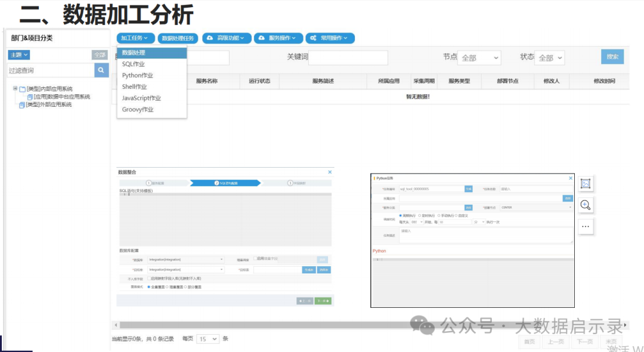
Task: Collapse the 内部应用系统 tree node
Action: pyautogui.click(x=15, y=88)
